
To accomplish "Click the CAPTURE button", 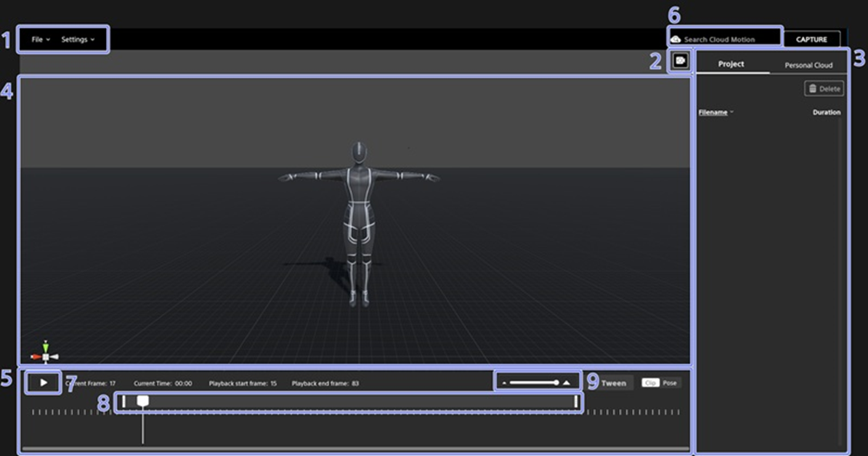I will (811, 39).
